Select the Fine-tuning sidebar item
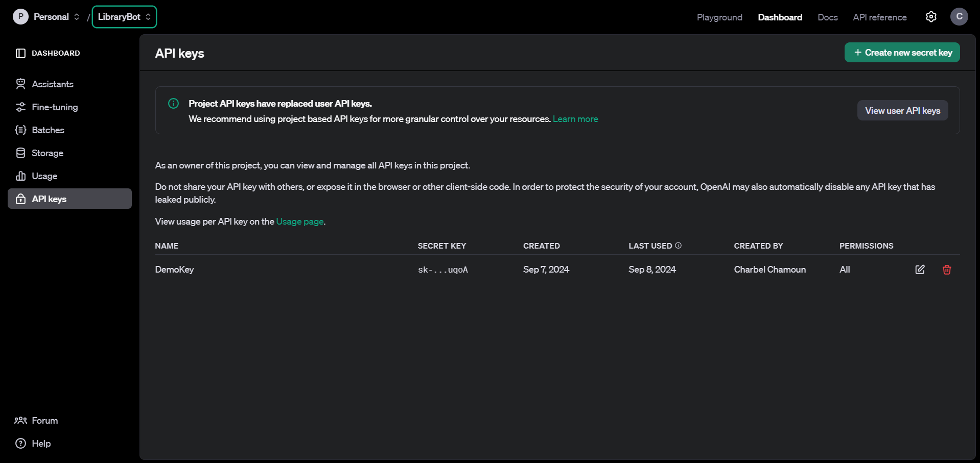Viewport: 980px width, 463px height. tap(54, 107)
